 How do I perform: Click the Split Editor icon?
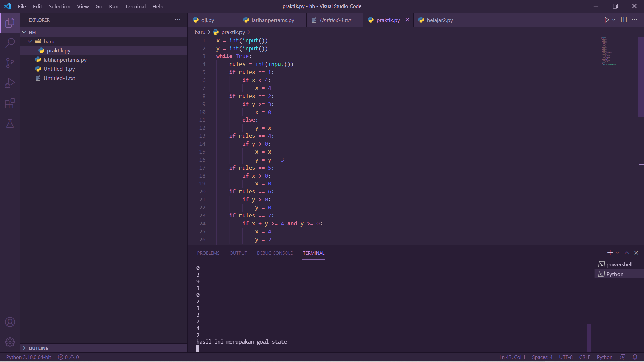point(624,20)
